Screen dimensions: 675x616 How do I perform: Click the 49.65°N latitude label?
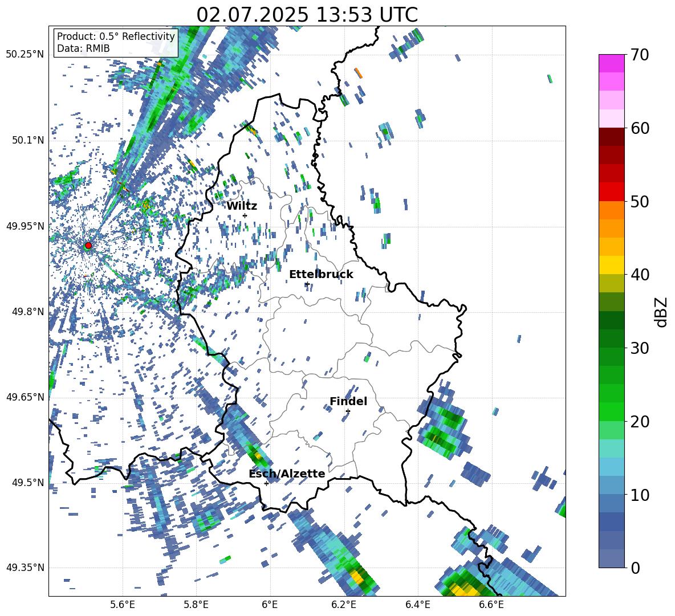click(25, 397)
